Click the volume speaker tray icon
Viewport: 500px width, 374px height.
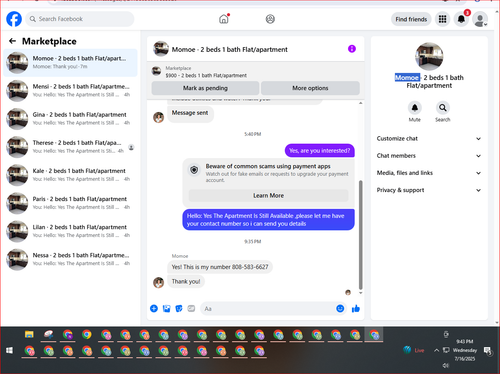tap(446, 365)
